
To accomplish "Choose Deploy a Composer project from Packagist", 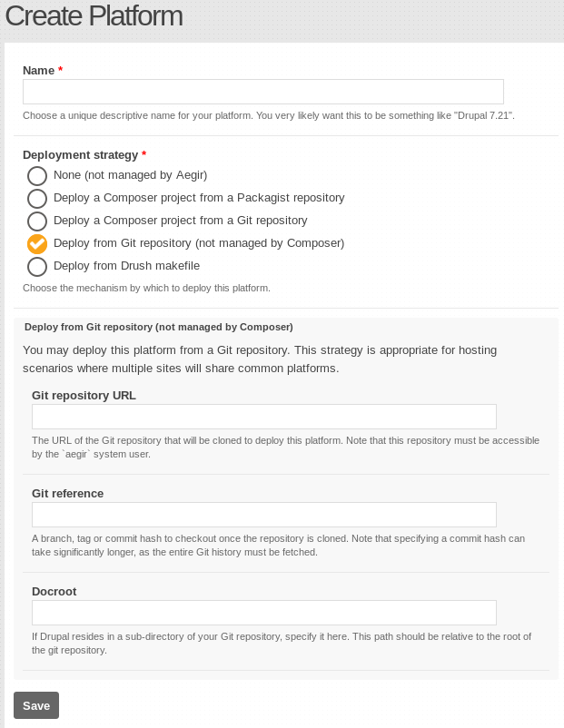I will (37, 199).
